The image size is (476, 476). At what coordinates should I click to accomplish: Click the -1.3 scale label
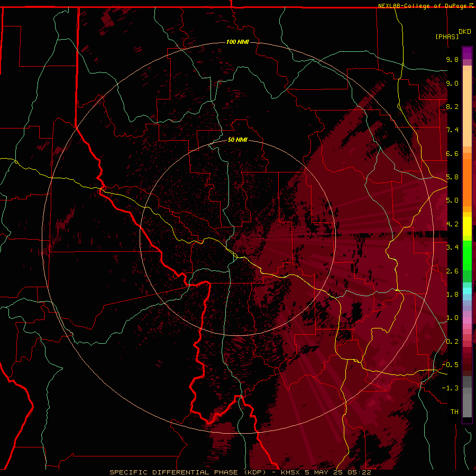click(450, 388)
